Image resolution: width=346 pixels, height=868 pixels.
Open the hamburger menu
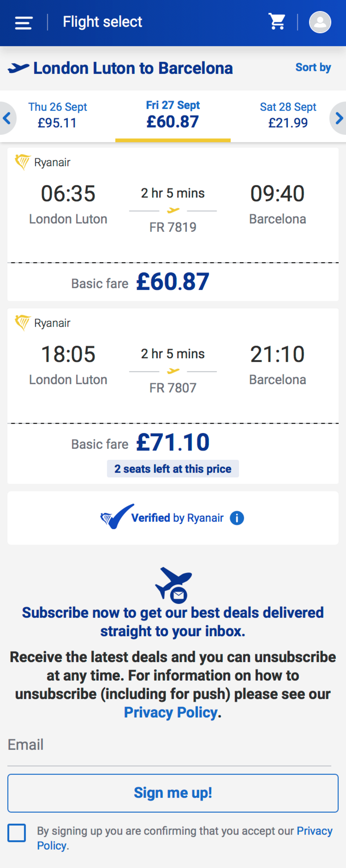click(x=24, y=23)
